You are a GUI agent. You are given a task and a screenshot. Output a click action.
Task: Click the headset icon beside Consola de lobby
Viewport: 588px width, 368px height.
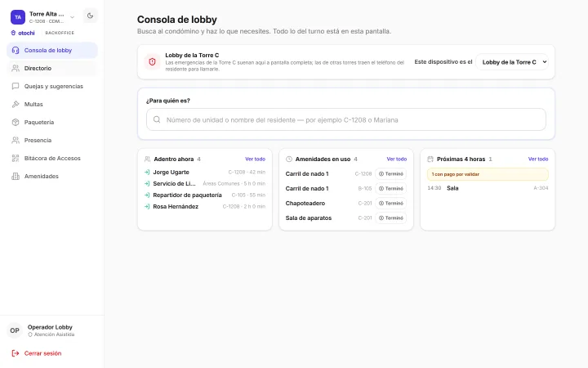tap(16, 51)
